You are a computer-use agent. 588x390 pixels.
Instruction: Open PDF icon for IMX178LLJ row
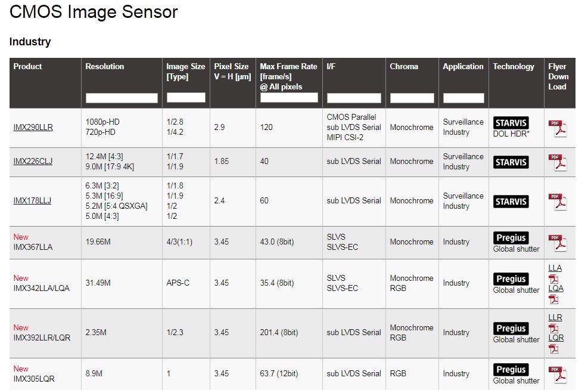pos(558,202)
